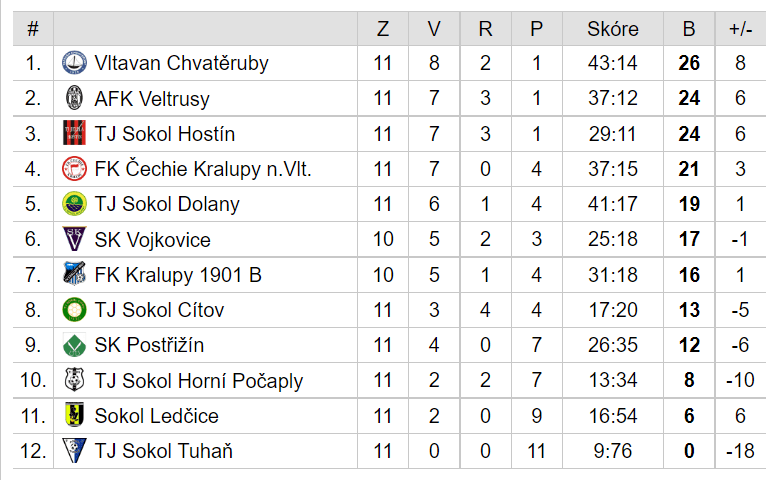The image size is (777, 480).
Task: Click the AFK Veltrusy club crest
Action: pyautogui.click(x=74, y=98)
